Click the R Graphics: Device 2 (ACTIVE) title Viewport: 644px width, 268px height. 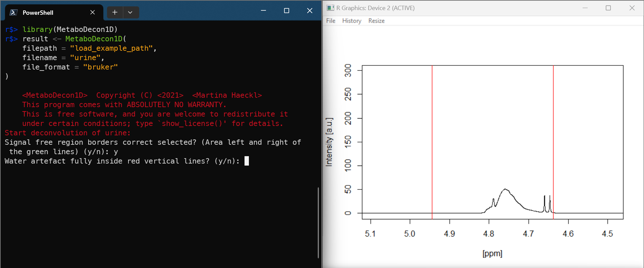(x=375, y=8)
